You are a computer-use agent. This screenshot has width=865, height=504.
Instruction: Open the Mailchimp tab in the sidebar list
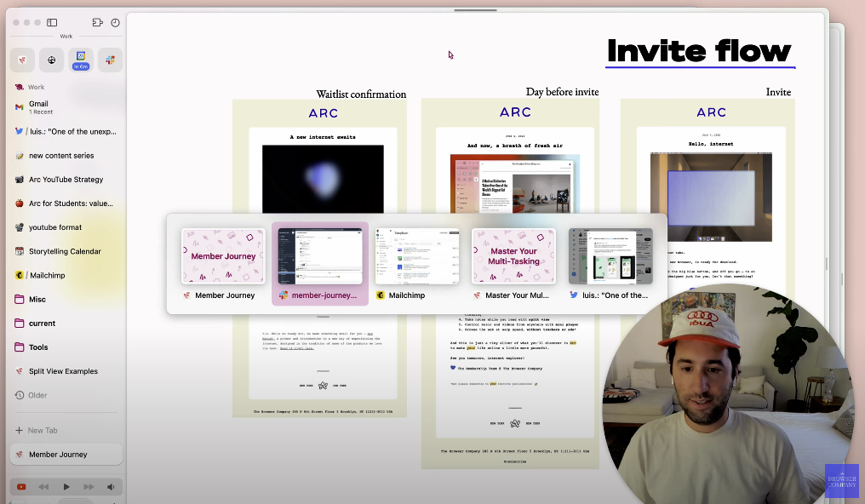point(66,275)
